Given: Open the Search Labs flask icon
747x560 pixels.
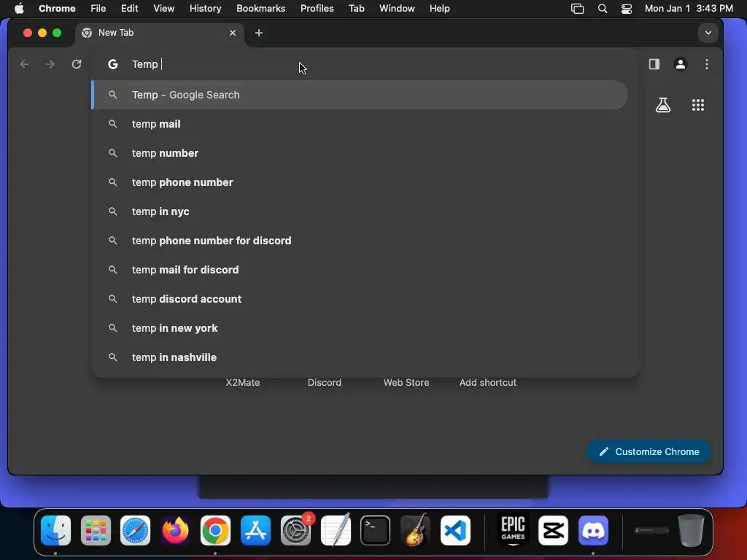Looking at the screenshot, I should (x=663, y=105).
